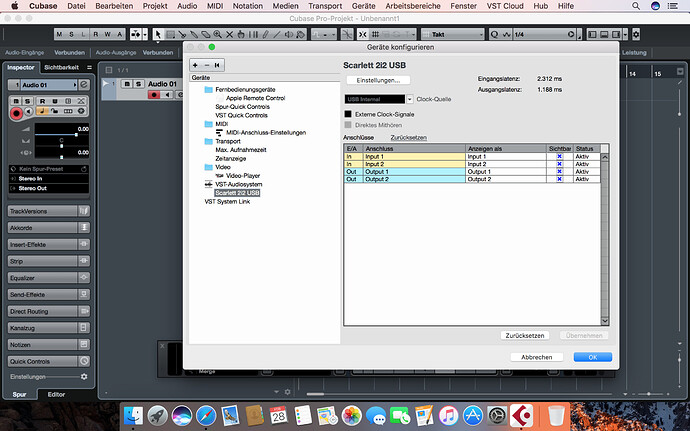This screenshot has width=690, height=431.
Task: Select the Zoom magnifier tool
Action: pyautogui.click(x=217, y=34)
